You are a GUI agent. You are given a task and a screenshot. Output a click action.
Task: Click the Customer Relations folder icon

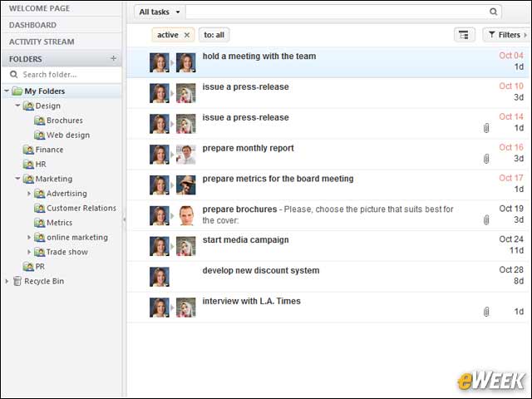(x=39, y=208)
